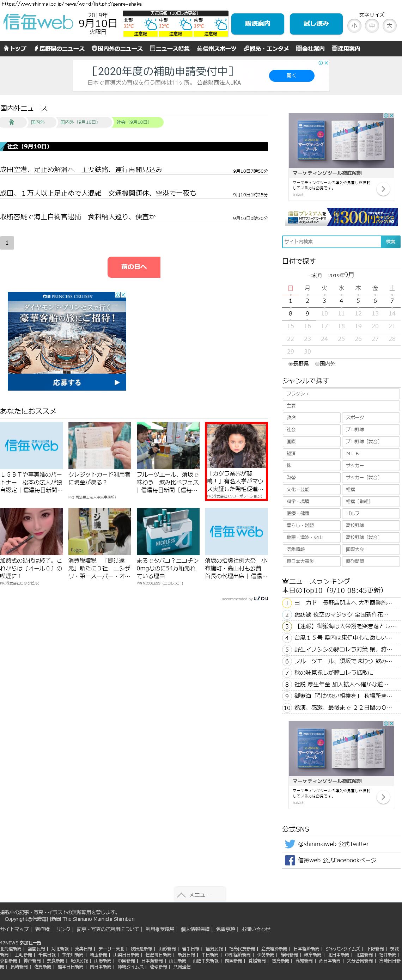
Task: Open the 個人情報保護 footer link
Action: (195, 929)
